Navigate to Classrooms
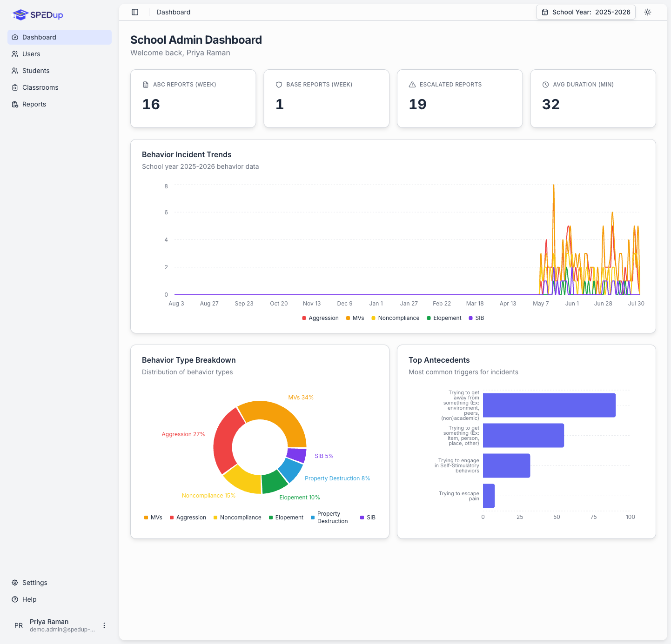This screenshot has height=644, width=671. 60,87
